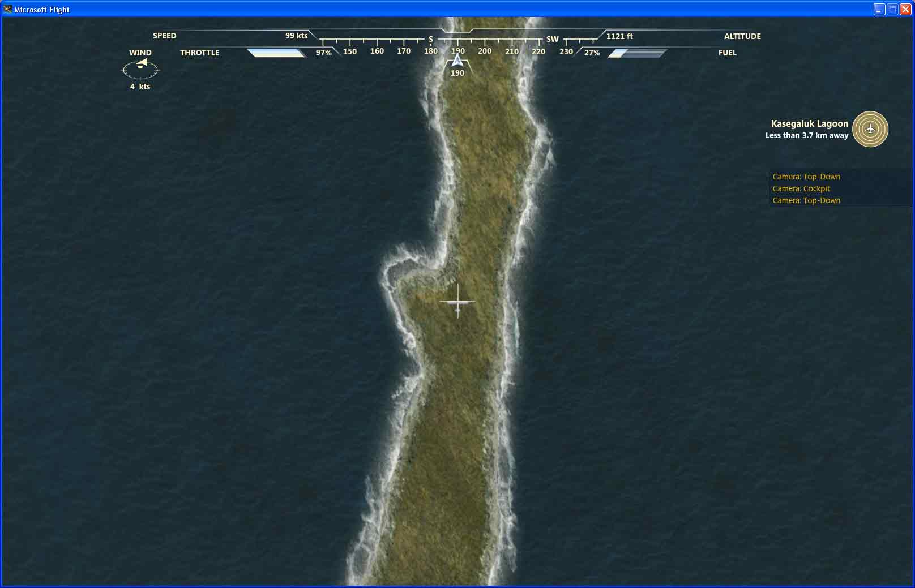915x588 pixels.
Task: Click the FUEL label
Action: click(727, 53)
